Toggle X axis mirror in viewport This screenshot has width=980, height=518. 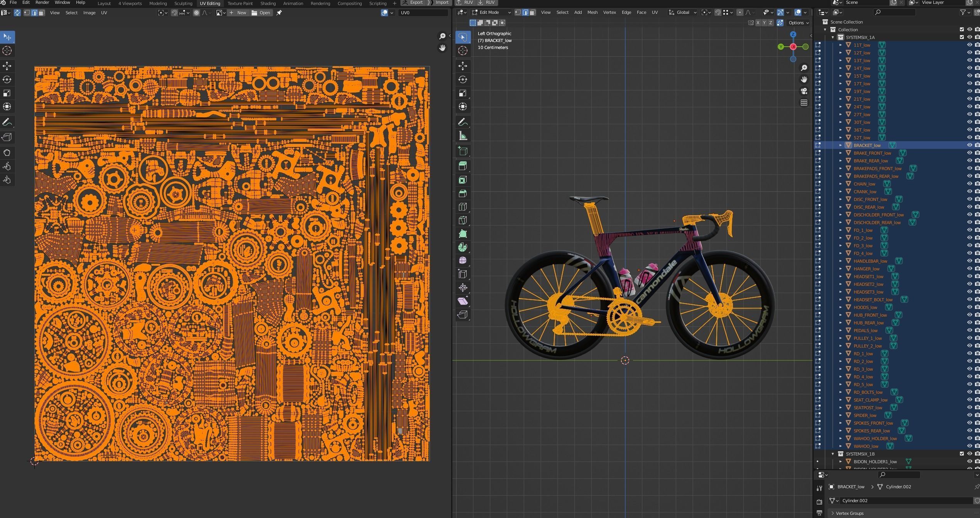point(758,23)
